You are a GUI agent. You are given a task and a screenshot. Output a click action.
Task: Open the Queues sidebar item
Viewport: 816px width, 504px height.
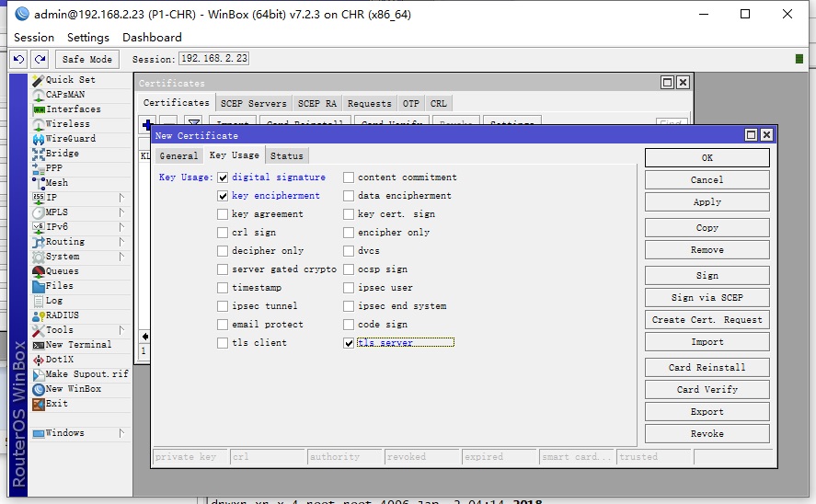[x=62, y=271]
